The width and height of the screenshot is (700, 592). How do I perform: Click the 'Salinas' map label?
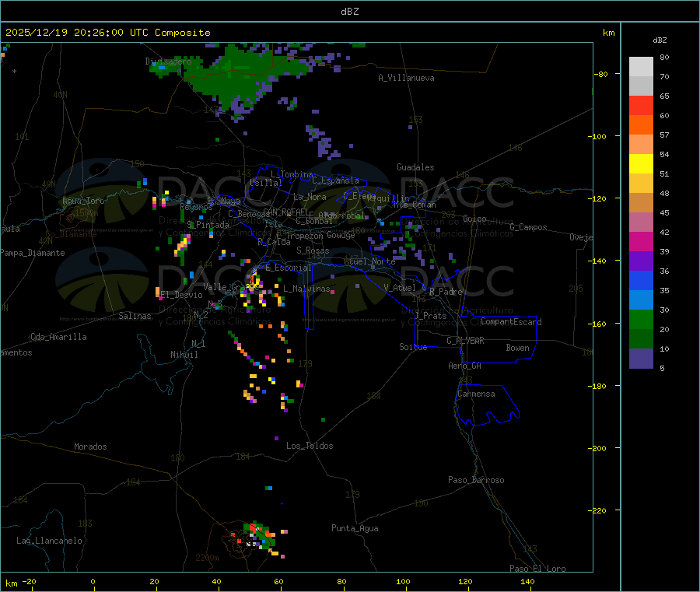(135, 316)
